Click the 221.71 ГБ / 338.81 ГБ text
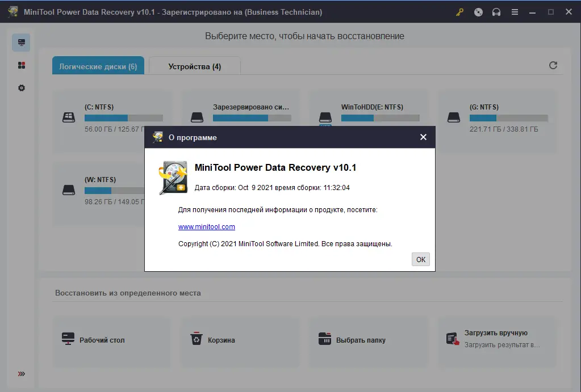The height and width of the screenshot is (392, 581). 504,129
